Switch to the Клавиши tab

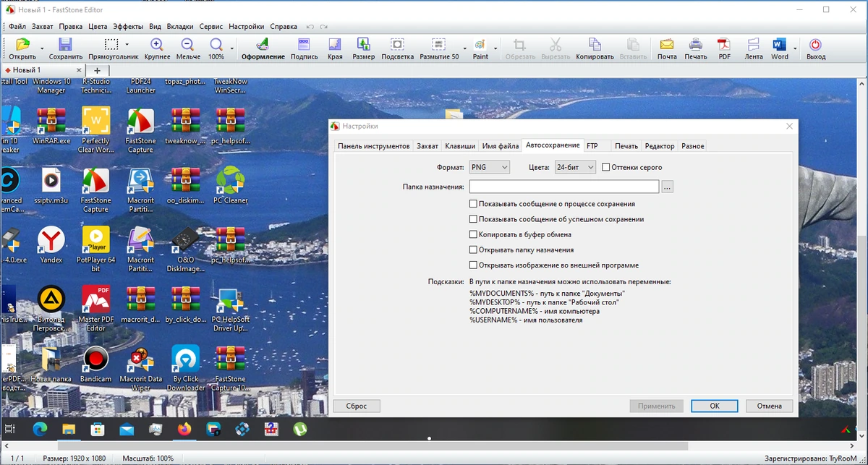pyautogui.click(x=460, y=146)
